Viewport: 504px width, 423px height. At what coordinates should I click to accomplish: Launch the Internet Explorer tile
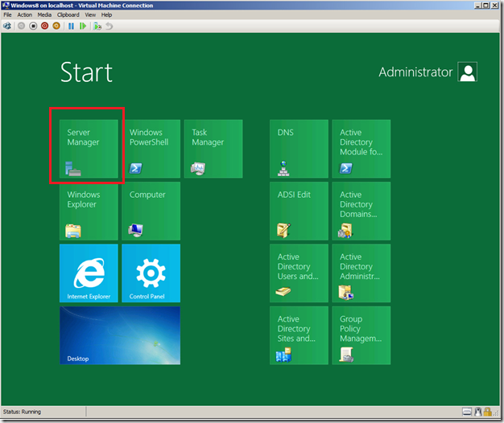(89, 273)
